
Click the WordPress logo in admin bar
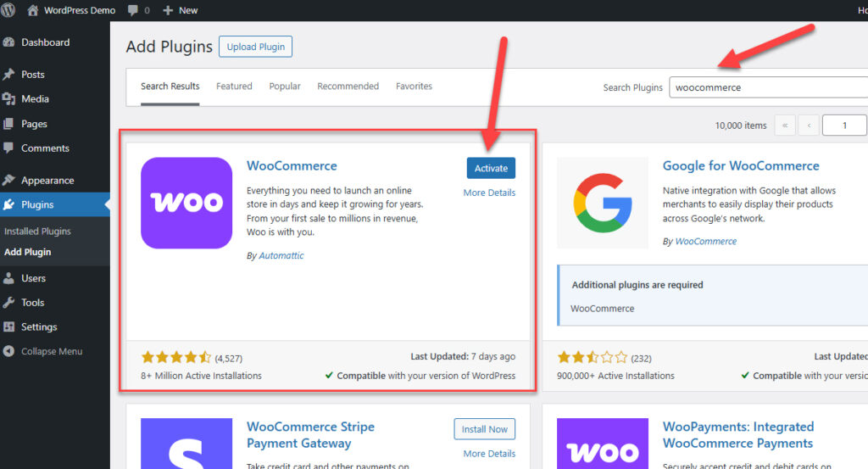(x=8, y=10)
